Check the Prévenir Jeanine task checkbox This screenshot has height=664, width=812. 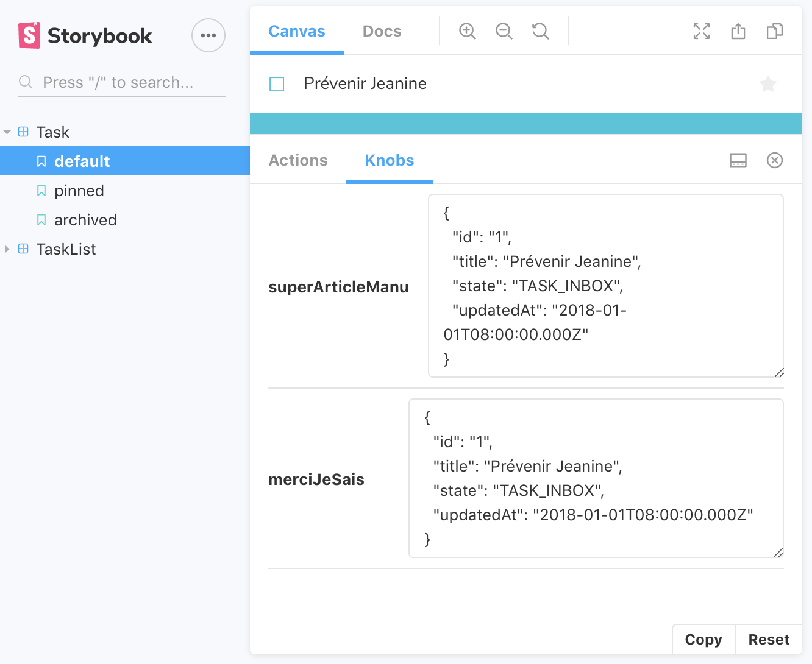pos(277,84)
